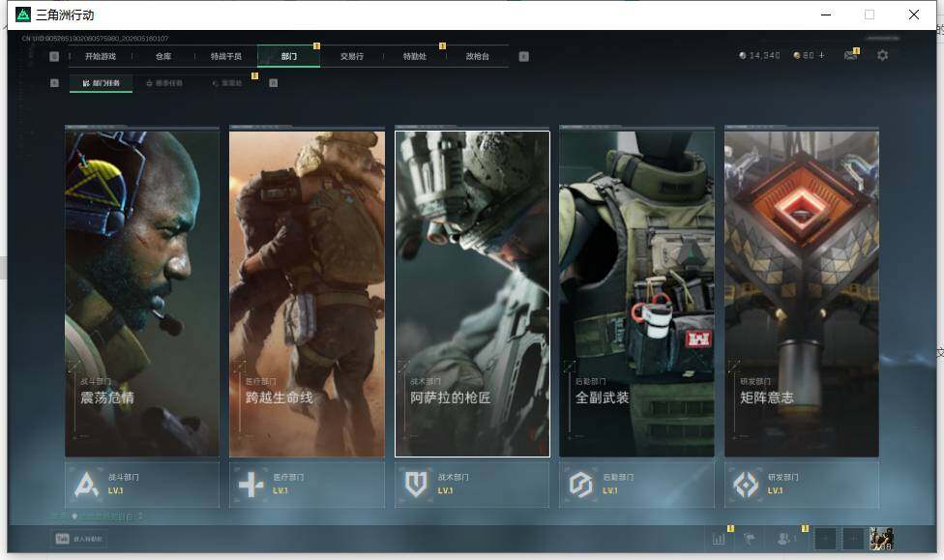Open the statistics bar chart icon
The image size is (944, 560).
coord(719,539)
